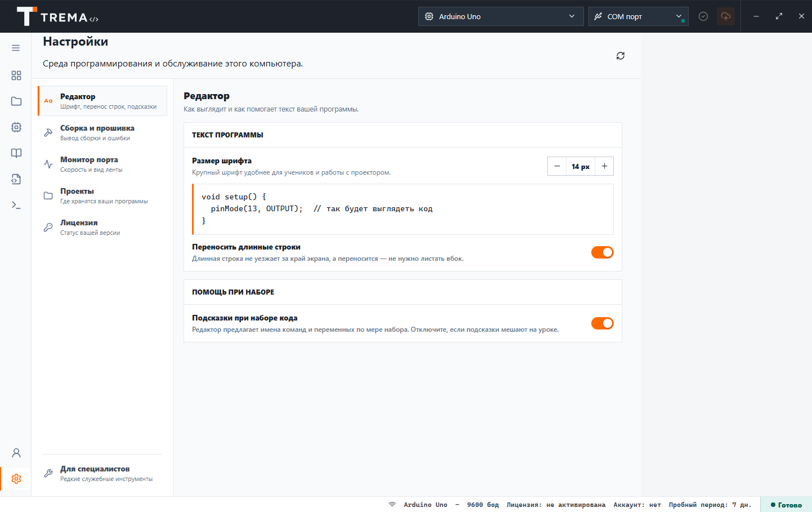Select the 'Проекты' settings section
Screen dimensions: 812x512
[102, 195]
